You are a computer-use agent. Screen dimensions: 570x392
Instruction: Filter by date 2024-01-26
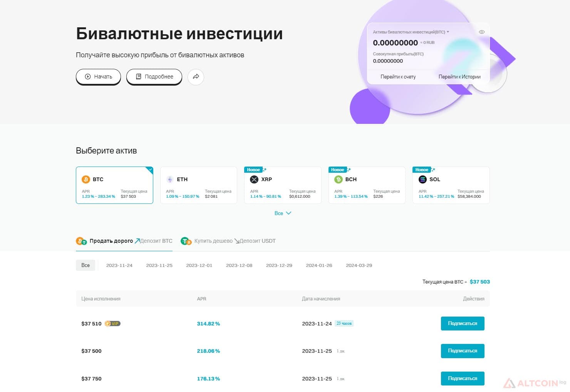coord(319,265)
